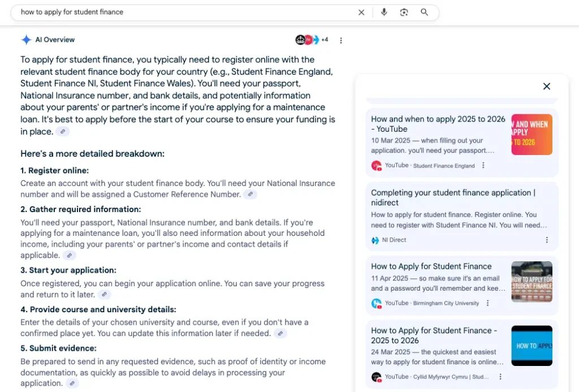Click the '5. Submit evidence:' heading

click(x=58, y=348)
